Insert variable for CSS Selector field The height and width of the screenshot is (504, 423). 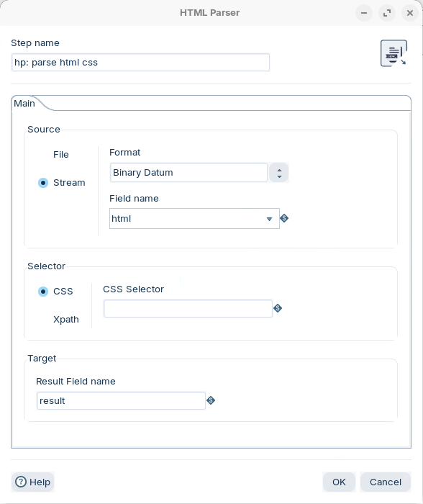(x=278, y=309)
